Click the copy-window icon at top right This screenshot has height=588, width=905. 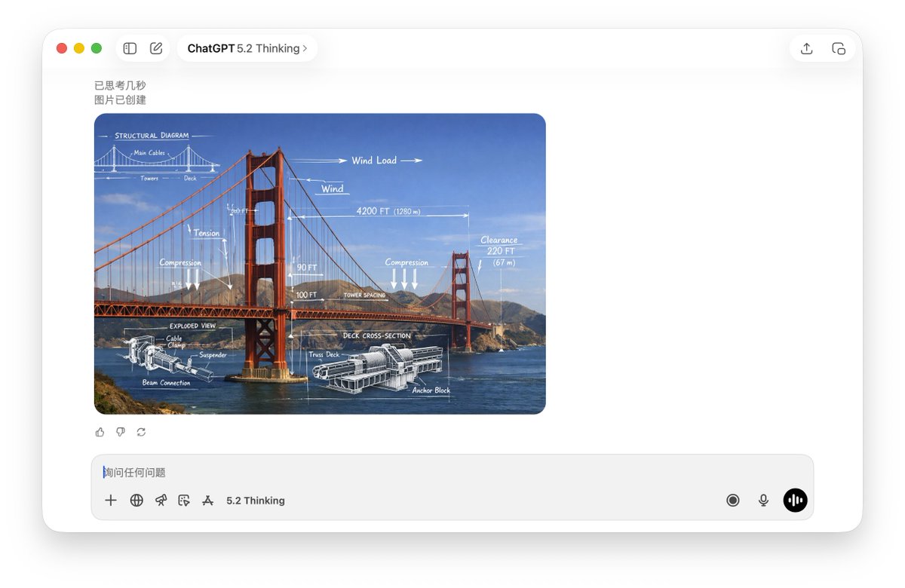coord(838,47)
